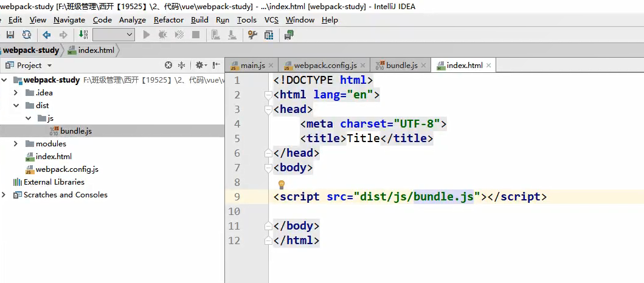This screenshot has height=283, width=644.
Task: Expand Scratches and Consoles
Action: [4, 195]
